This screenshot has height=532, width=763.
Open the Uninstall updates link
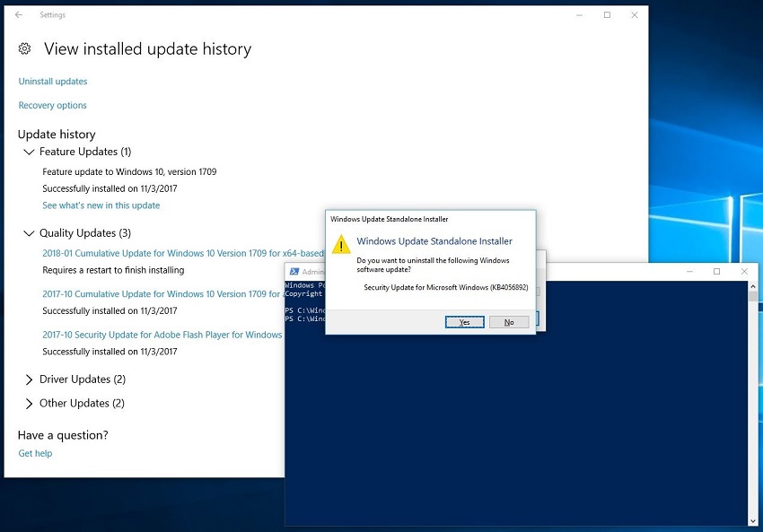point(53,82)
